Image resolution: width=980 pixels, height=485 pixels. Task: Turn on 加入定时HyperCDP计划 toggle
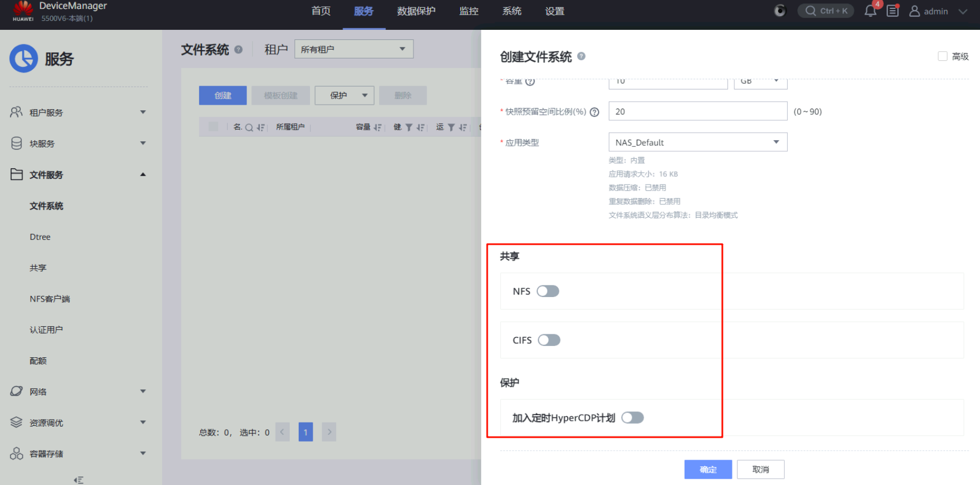(x=632, y=417)
